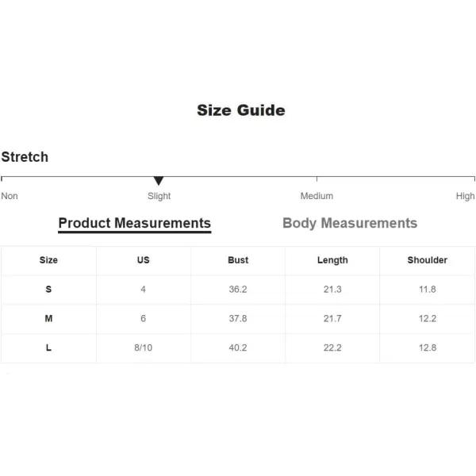Open the Product Measurements tab
Image resolution: width=476 pixels, height=476 pixels.
coord(135,223)
